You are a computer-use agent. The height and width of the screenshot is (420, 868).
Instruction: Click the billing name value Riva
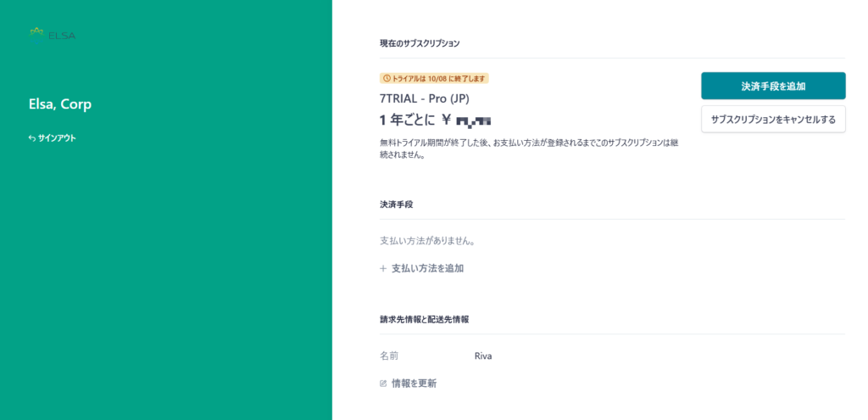pos(483,356)
